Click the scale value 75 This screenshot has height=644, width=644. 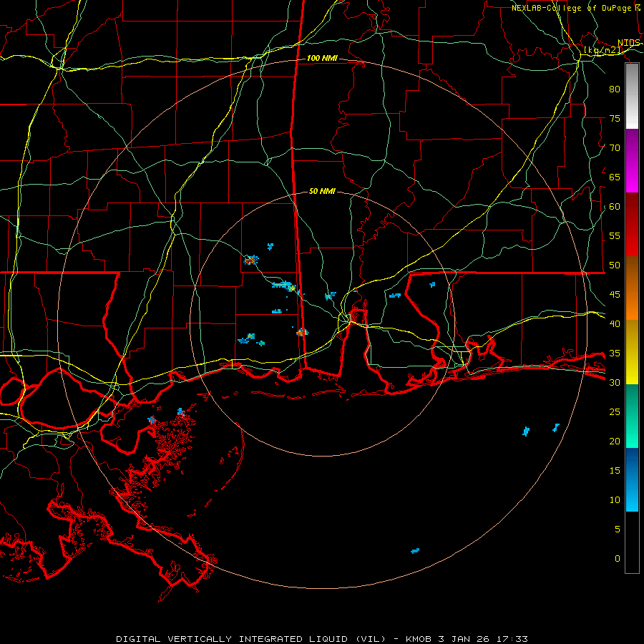point(615,118)
